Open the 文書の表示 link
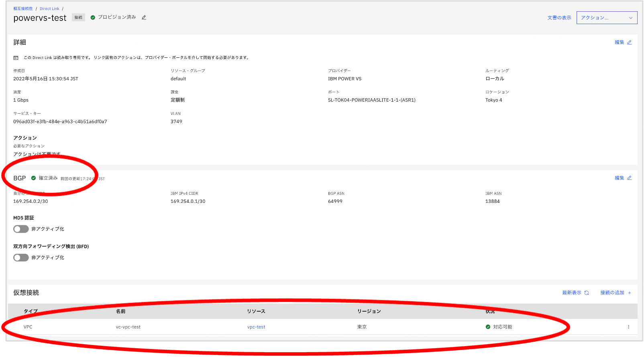This screenshot has width=644, height=357. 559,18
